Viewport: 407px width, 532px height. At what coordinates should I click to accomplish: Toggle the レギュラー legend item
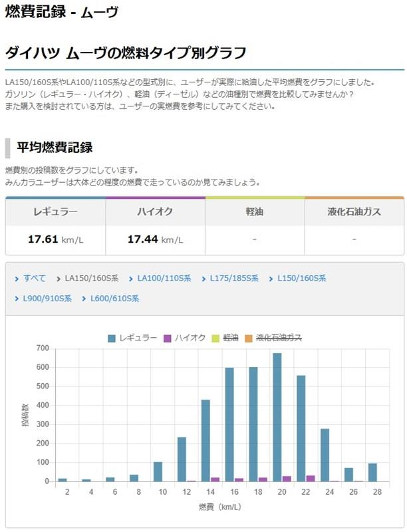(132, 338)
